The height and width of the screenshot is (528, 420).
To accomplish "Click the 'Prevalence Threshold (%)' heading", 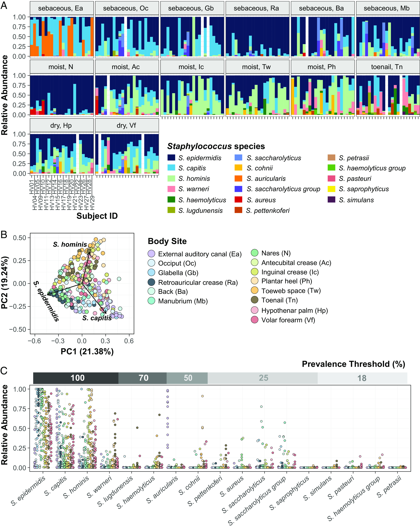I will (x=353, y=364).
